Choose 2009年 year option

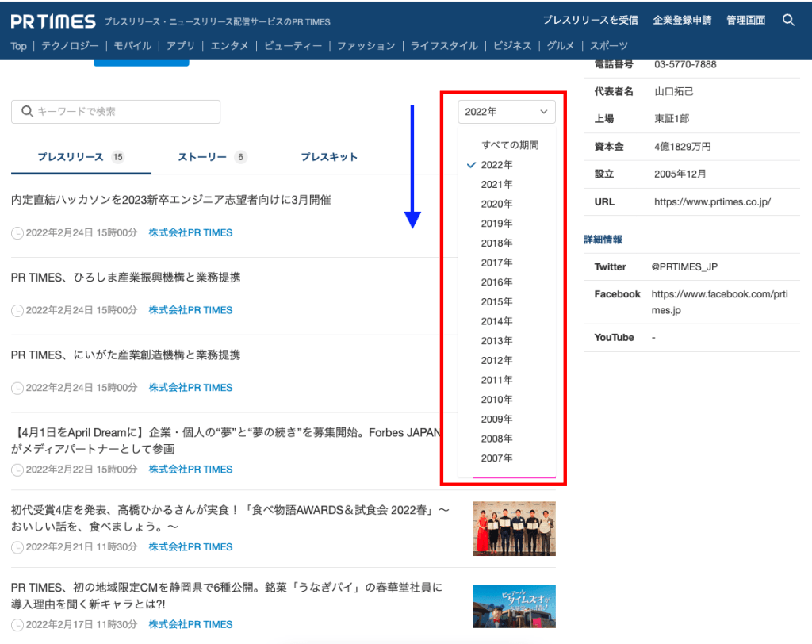[496, 419]
